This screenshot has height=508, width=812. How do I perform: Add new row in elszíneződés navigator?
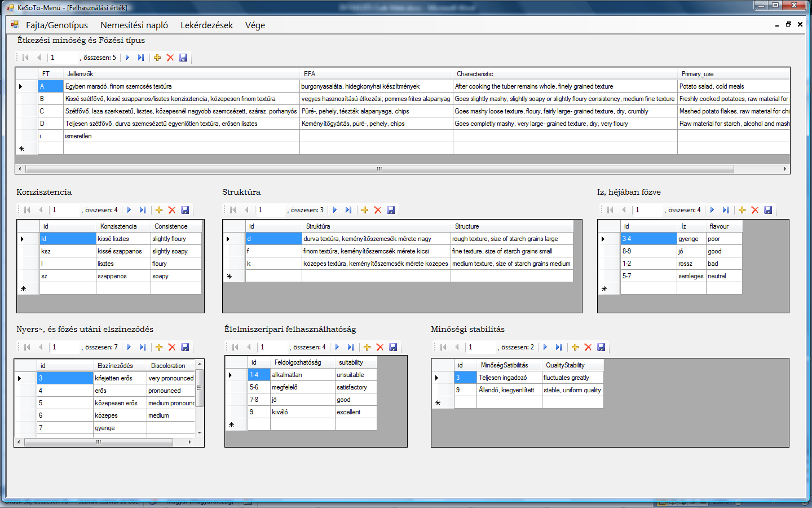point(159,347)
